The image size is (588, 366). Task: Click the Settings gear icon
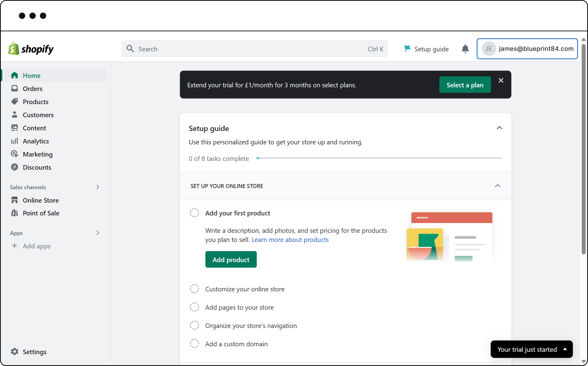(x=14, y=352)
